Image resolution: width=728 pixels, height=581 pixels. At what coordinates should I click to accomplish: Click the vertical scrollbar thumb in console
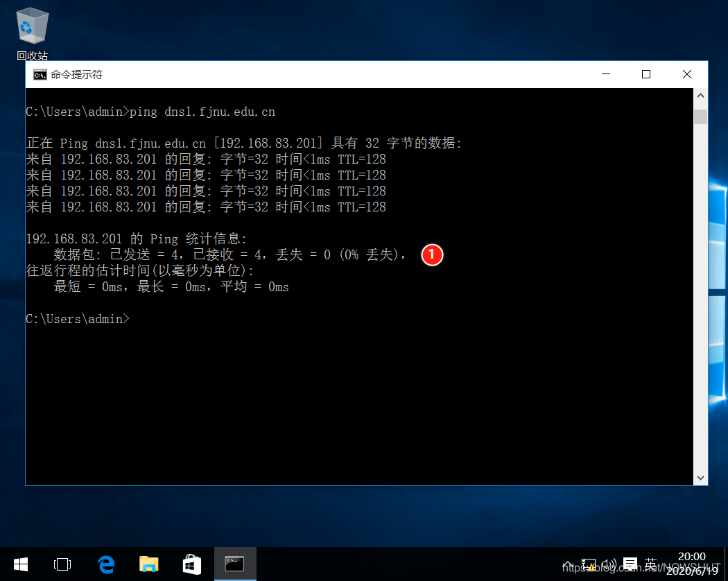click(x=700, y=116)
